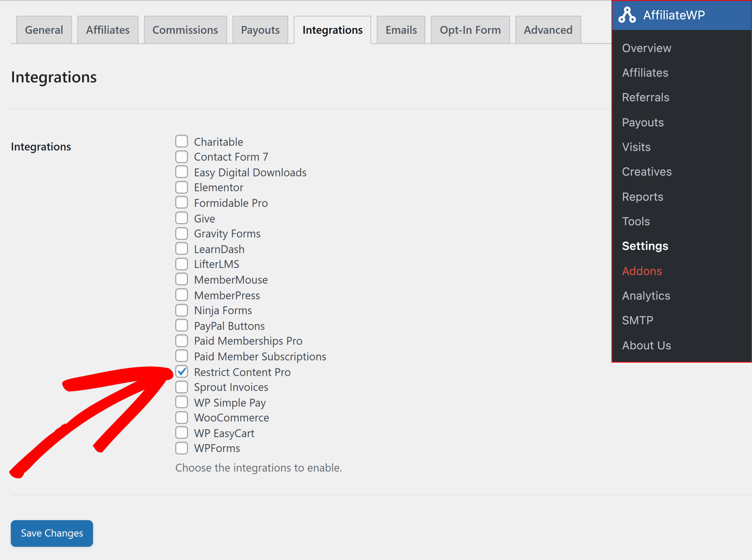Image resolution: width=752 pixels, height=560 pixels.
Task: Open the Reports menu item
Action: (x=642, y=197)
